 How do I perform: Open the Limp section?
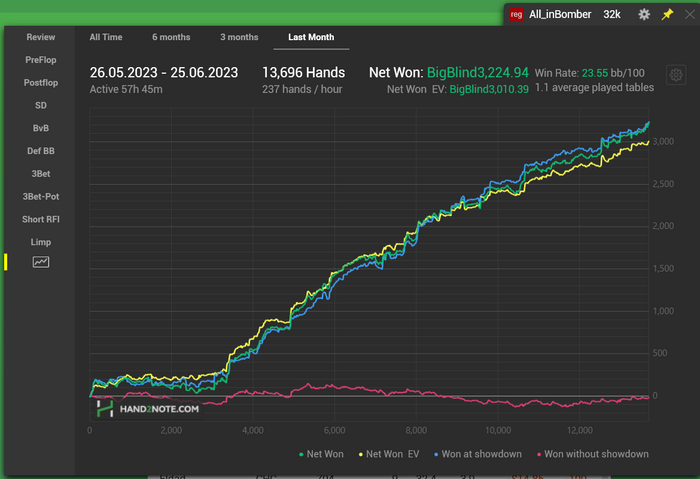coord(41,242)
